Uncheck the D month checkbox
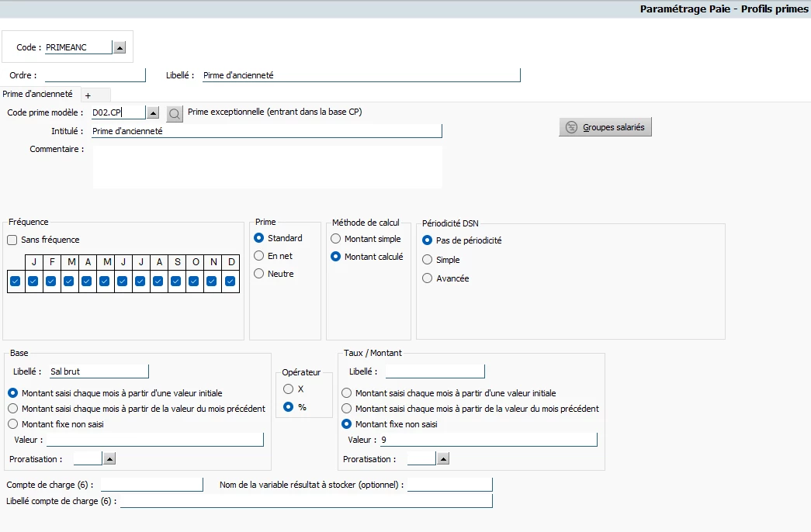 [x=230, y=282]
